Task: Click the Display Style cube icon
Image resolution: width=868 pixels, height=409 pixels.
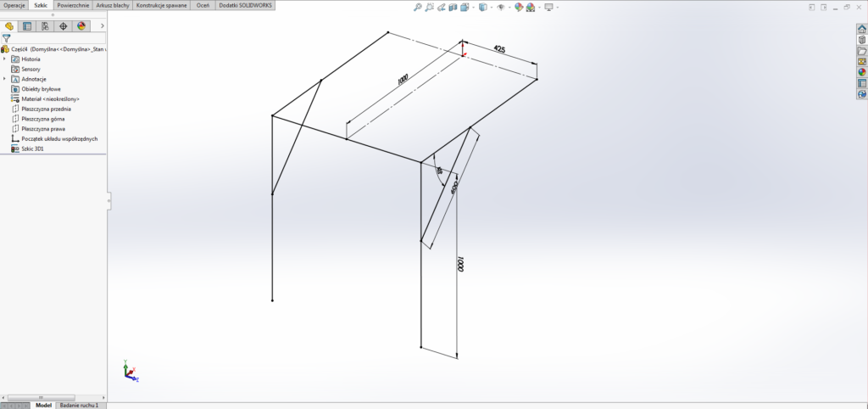Action: (x=482, y=7)
